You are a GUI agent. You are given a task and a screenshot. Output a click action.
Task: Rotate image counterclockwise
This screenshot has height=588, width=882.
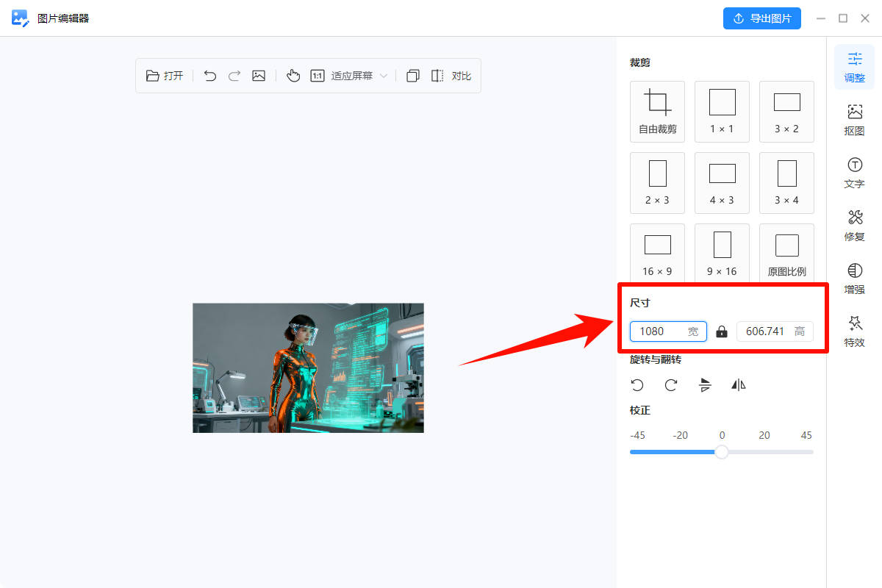pyautogui.click(x=637, y=385)
